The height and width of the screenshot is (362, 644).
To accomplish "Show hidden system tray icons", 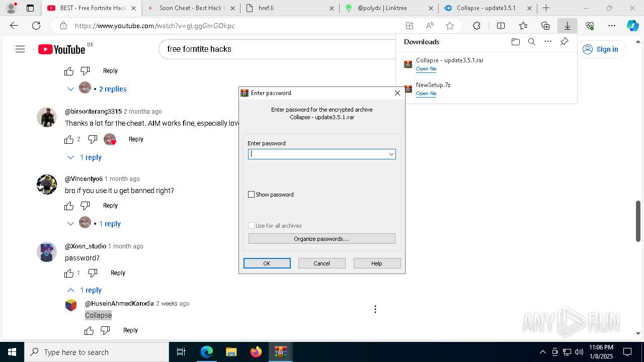I will (x=542, y=352).
